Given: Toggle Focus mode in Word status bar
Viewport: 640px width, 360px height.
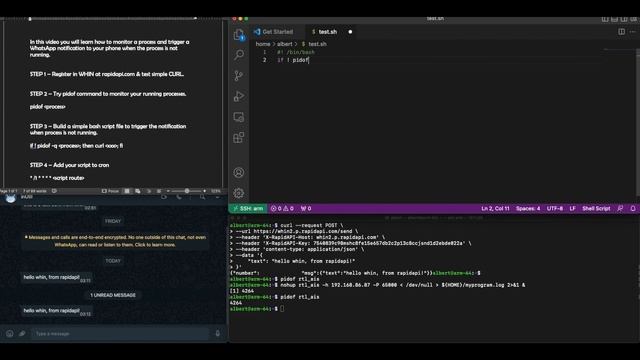Looking at the screenshot, I should click(x=110, y=191).
